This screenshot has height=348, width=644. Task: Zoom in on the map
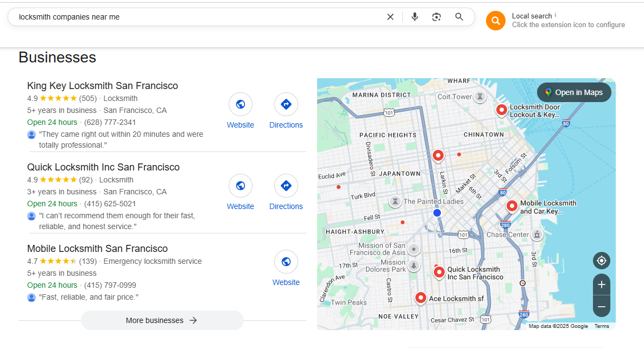coord(602,285)
